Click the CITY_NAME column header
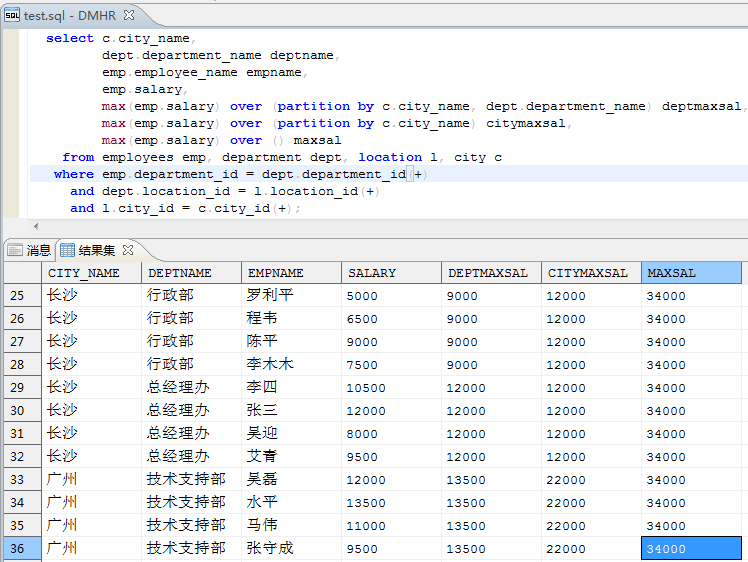 click(91, 273)
